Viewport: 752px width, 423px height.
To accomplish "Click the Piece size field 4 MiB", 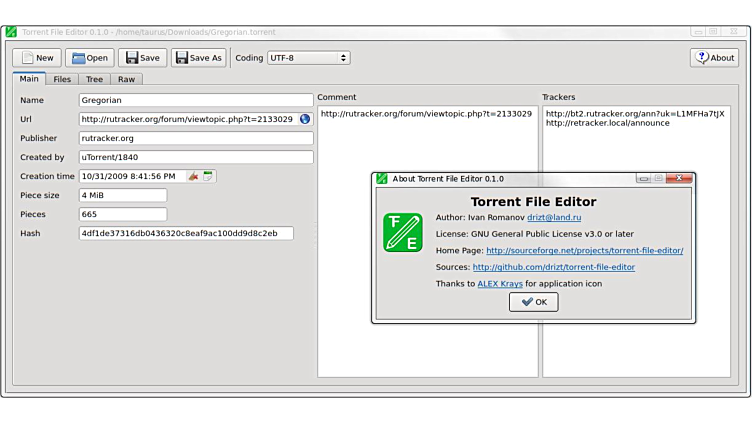I will point(123,195).
